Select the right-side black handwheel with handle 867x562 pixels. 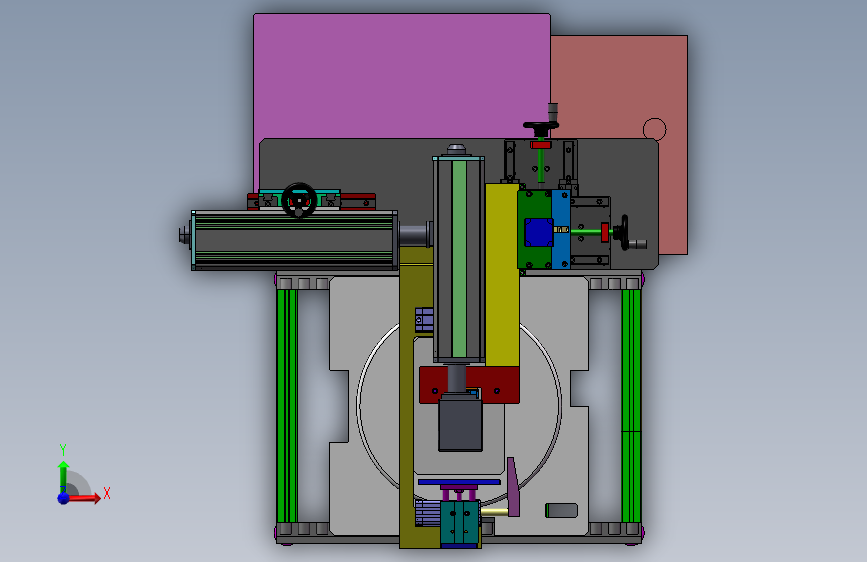[625, 232]
